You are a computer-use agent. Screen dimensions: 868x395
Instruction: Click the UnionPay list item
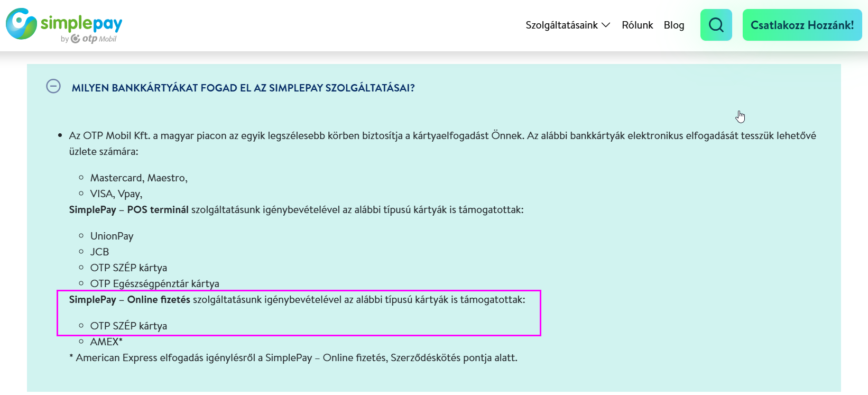[112, 236]
